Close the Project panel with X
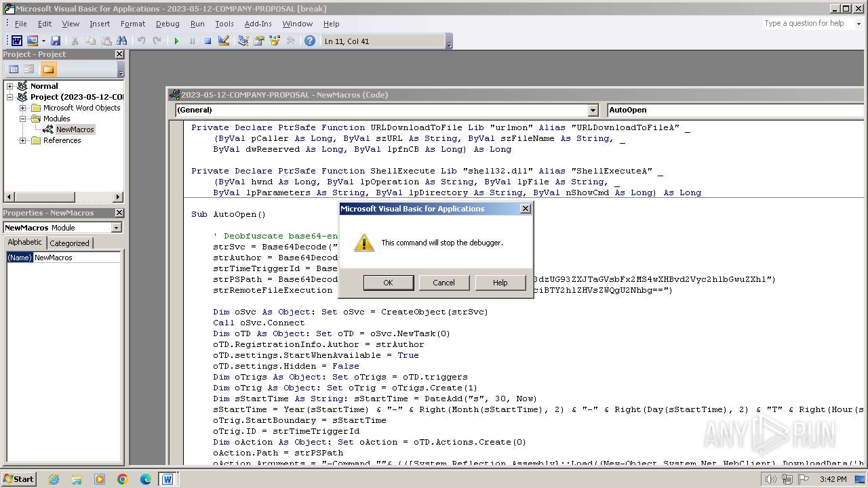Image resolution: width=868 pixels, height=488 pixels. click(x=119, y=54)
